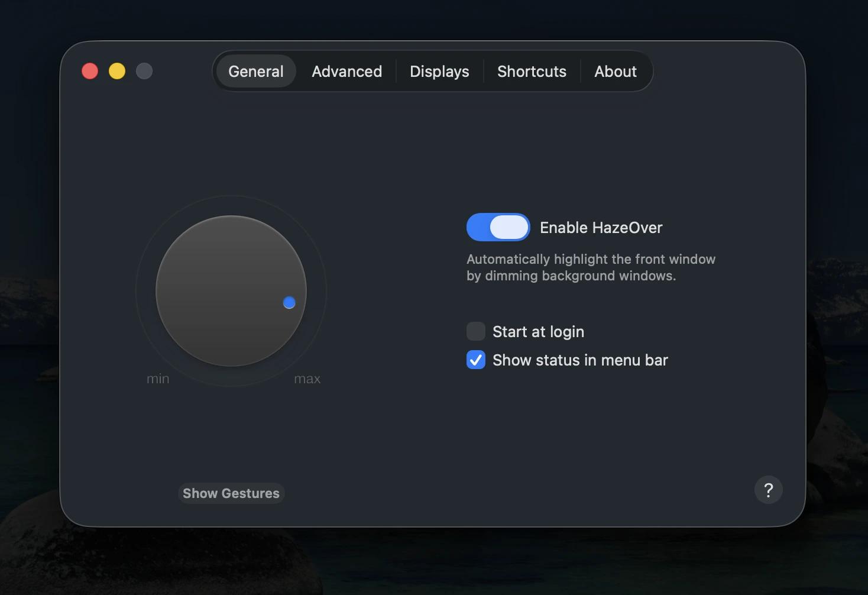Click the Automatically highlight description text
Image resolution: width=868 pixels, height=595 pixels.
pos(591,267)
